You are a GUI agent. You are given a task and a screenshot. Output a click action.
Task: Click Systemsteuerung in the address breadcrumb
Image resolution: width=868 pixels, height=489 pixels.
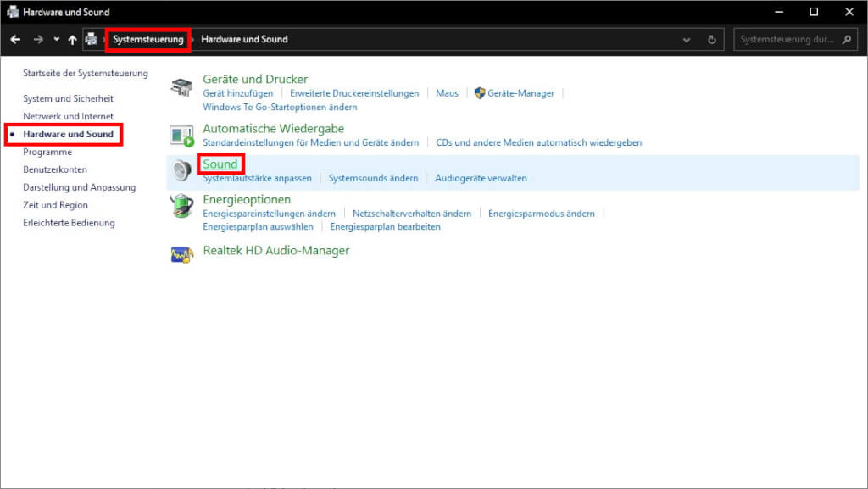pyautogui.click(x=147, y=39)
